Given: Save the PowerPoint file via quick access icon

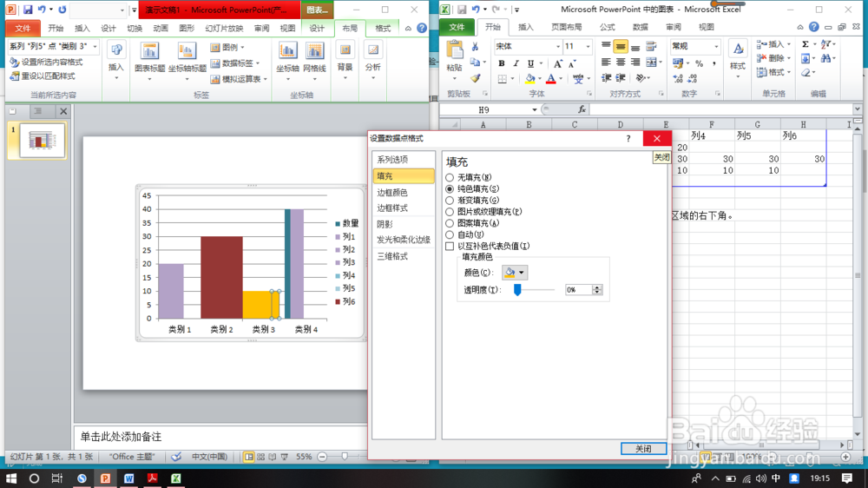Looking at the screenshot, I should 28,10.
